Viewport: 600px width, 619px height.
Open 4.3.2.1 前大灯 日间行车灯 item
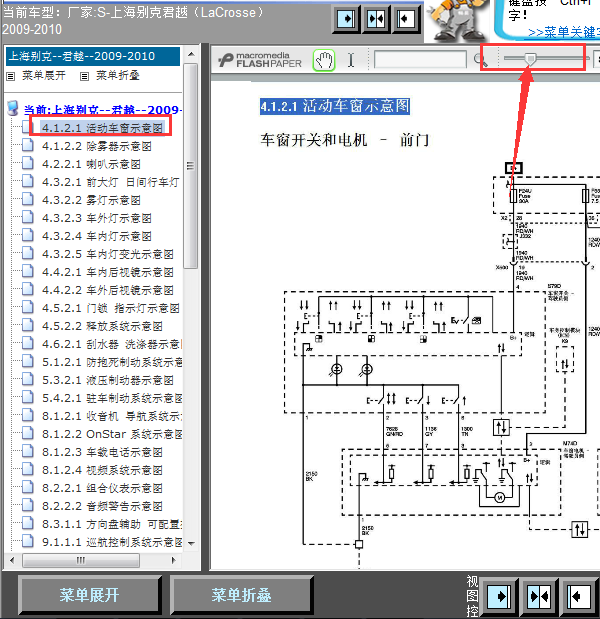click(x=111, y=182)
